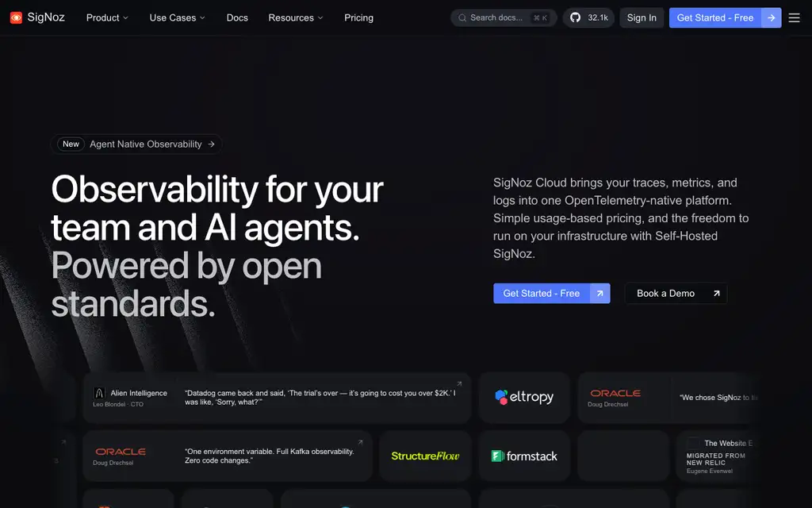Click the Sign In button
Image resolution: width=812 pixels, height=508 pixels.
click(642, 17)
